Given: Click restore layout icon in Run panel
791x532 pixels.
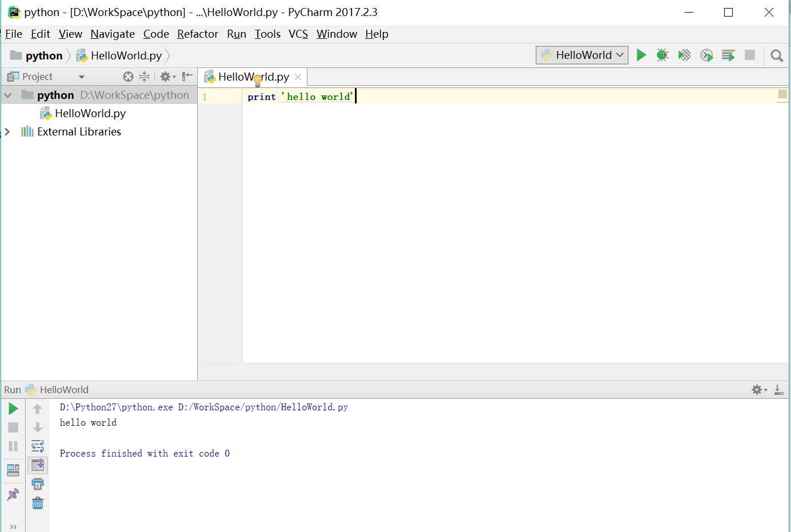Looking at the screenshot, I should pos(13,470).
